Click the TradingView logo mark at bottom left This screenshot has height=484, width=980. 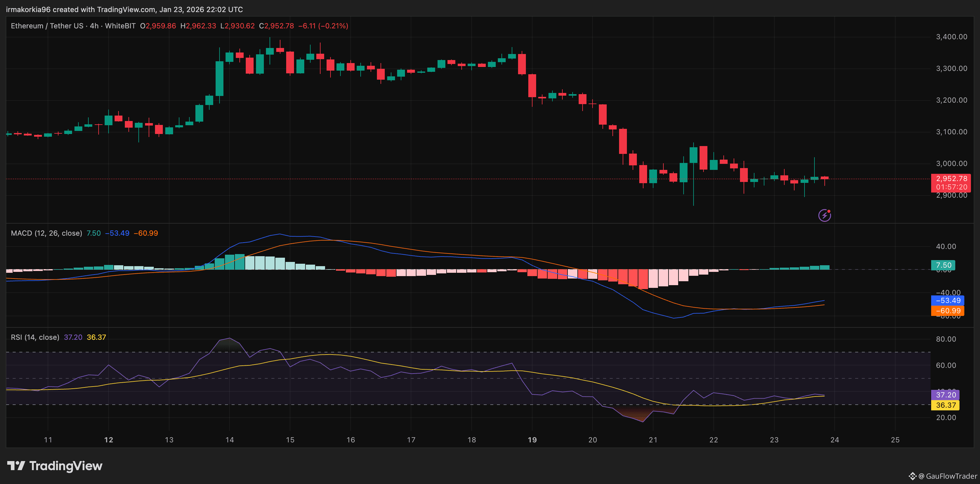coord(16,465)
